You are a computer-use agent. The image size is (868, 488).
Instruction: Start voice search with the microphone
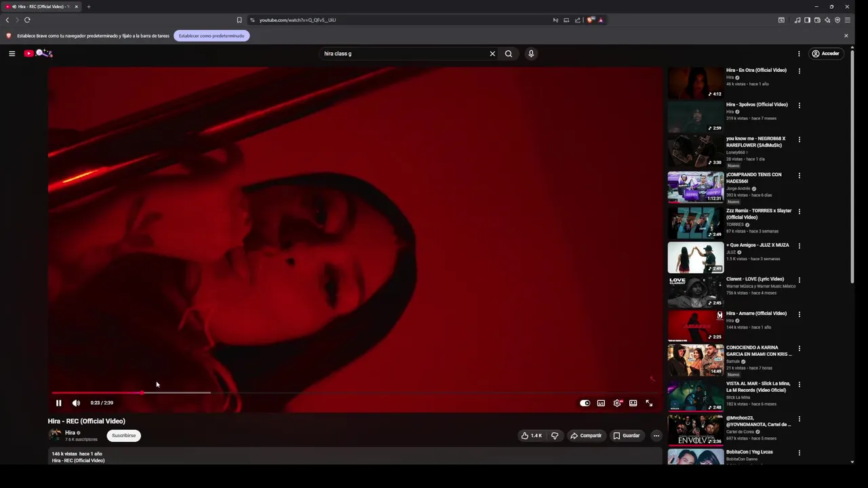(531, 54)
